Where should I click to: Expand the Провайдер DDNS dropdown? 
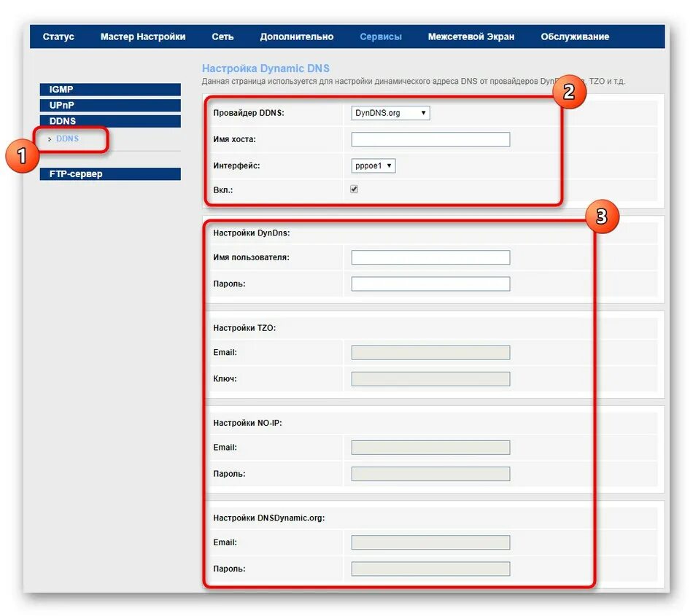390,113
